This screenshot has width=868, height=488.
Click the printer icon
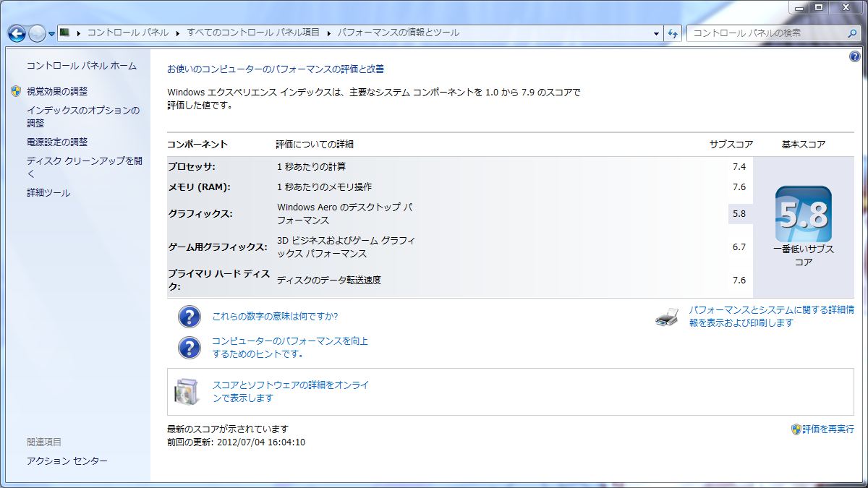coord(667,317)
